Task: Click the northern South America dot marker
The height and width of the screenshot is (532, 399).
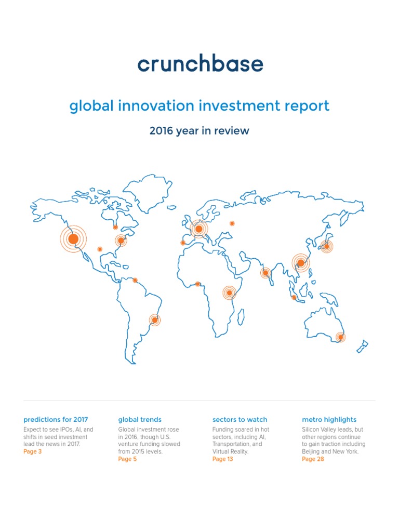Action: (135, 280)
